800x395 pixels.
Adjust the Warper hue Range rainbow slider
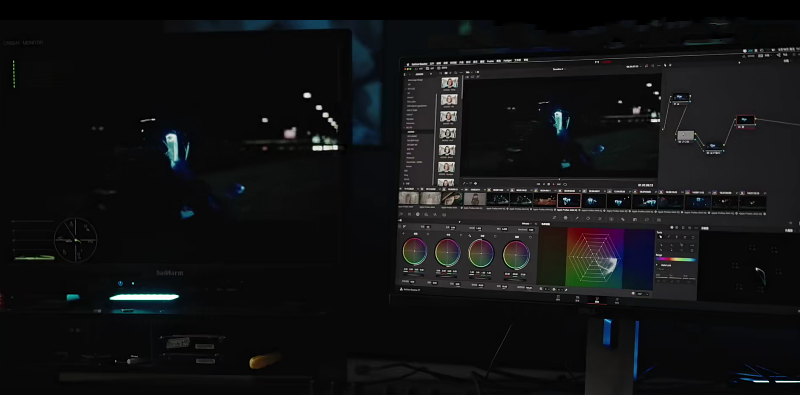676,260
